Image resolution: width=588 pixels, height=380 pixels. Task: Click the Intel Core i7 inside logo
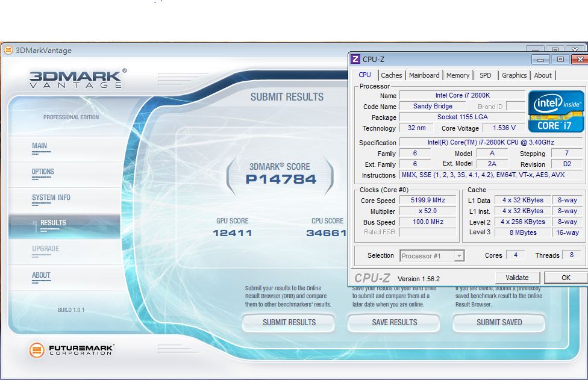pos(555,111)
